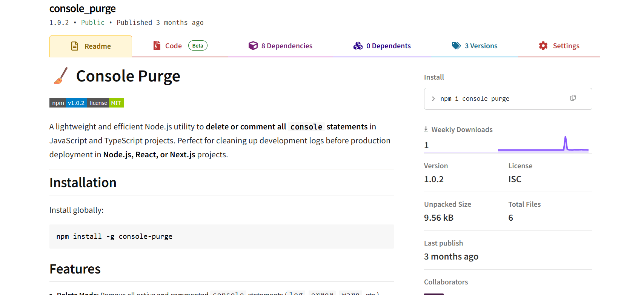
Task: Click the red Settings gear icon
Action: click(x=543, y=46)
